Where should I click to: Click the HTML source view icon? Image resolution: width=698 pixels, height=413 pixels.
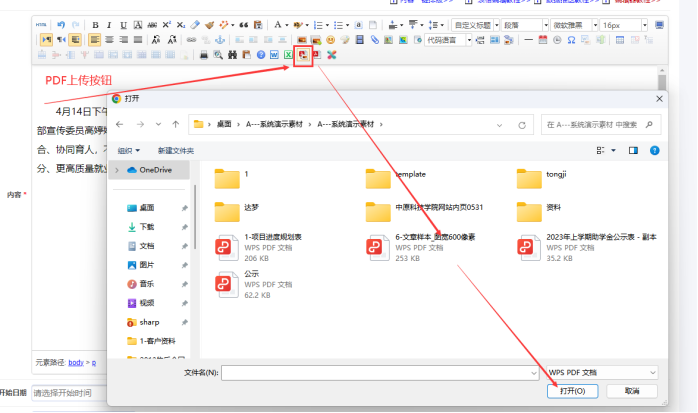pos(42,25)
